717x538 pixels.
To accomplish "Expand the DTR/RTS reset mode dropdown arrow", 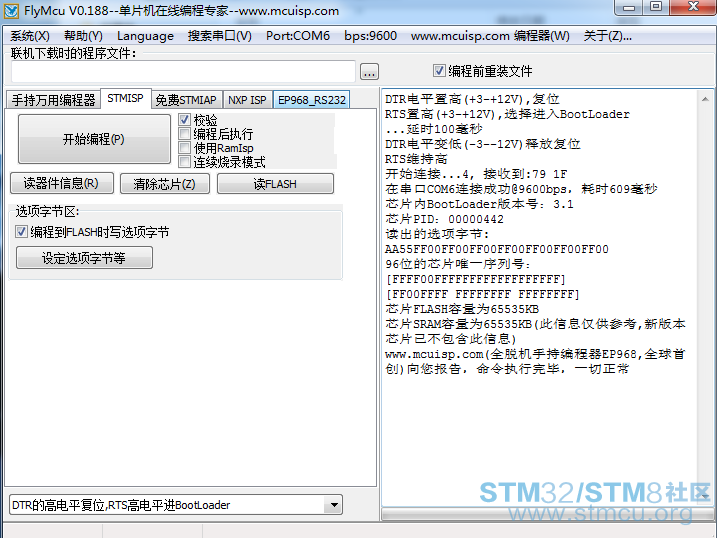I will pyautogui.click(x=334, y=505).
